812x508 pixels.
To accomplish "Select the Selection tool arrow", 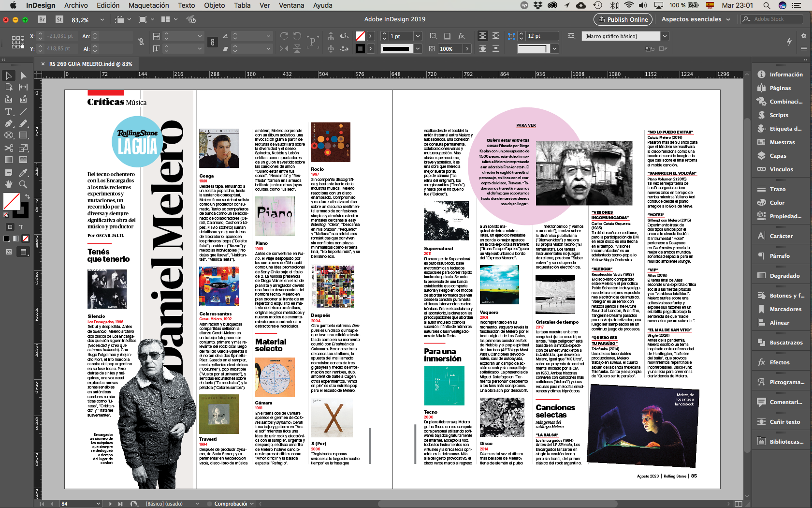I will click(9, 75).
